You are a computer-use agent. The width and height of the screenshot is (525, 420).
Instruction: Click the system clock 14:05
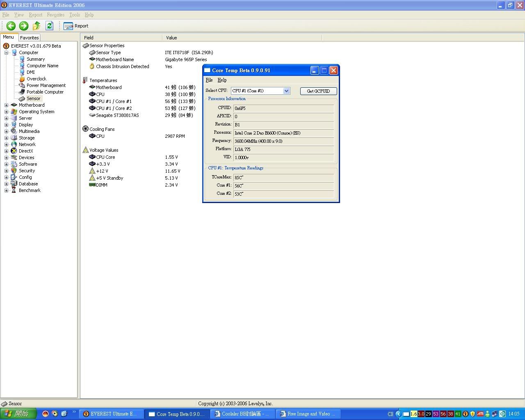(514, 414)
